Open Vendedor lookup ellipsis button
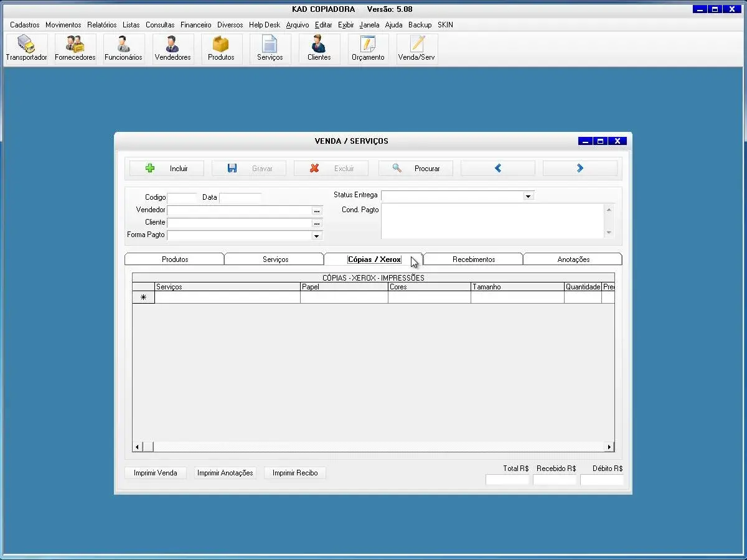 click(x=316, y=211)
